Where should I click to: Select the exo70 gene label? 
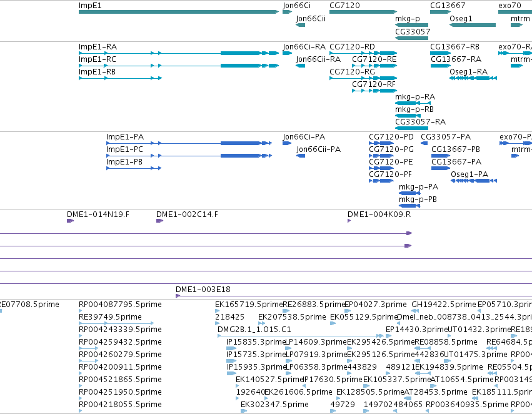click(x=509, y=6)
